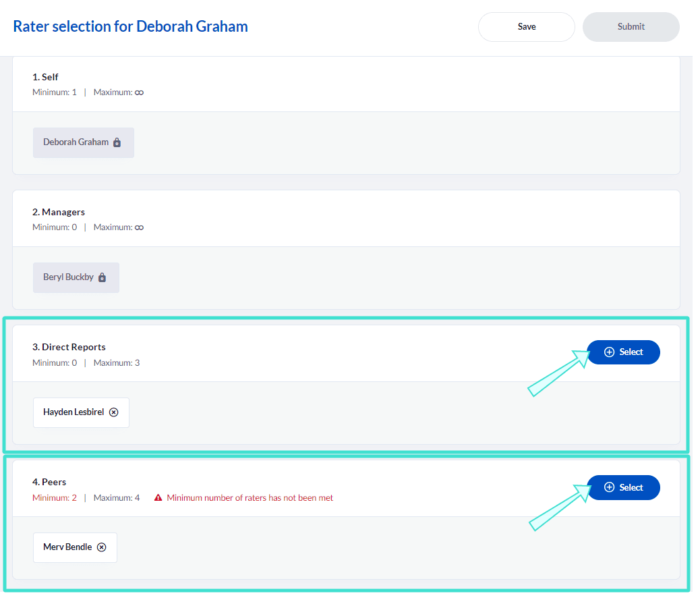Click the lock icon beside Deborah Graham
This screenshot has width=700, height=602.
coord(117,142)
